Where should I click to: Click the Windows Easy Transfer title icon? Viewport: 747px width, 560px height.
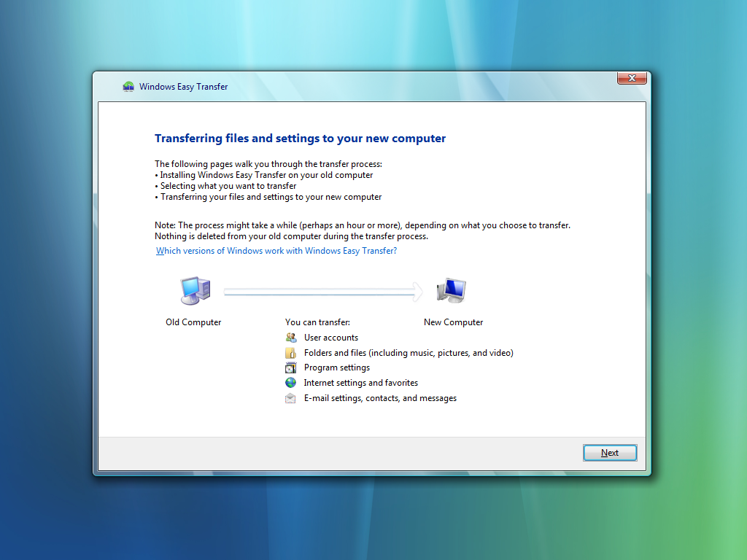(128, 87)
